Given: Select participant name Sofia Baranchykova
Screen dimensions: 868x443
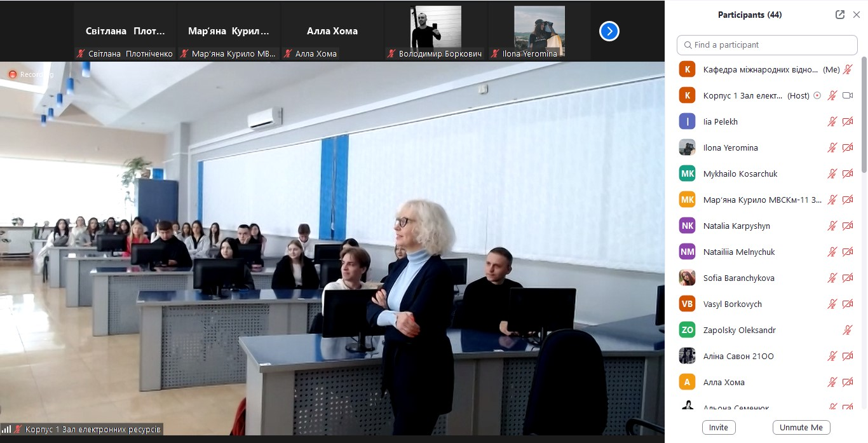Looking at the screenshot, I should pos(739,278).
